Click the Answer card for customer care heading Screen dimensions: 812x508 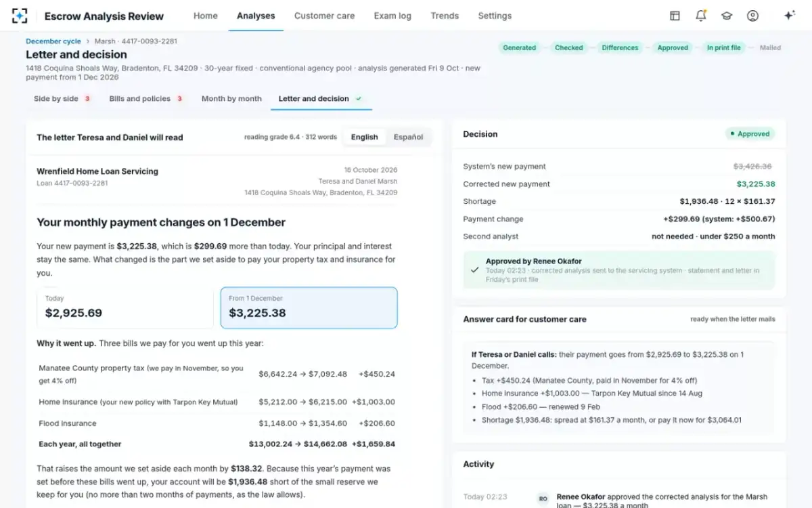(524, 319)
